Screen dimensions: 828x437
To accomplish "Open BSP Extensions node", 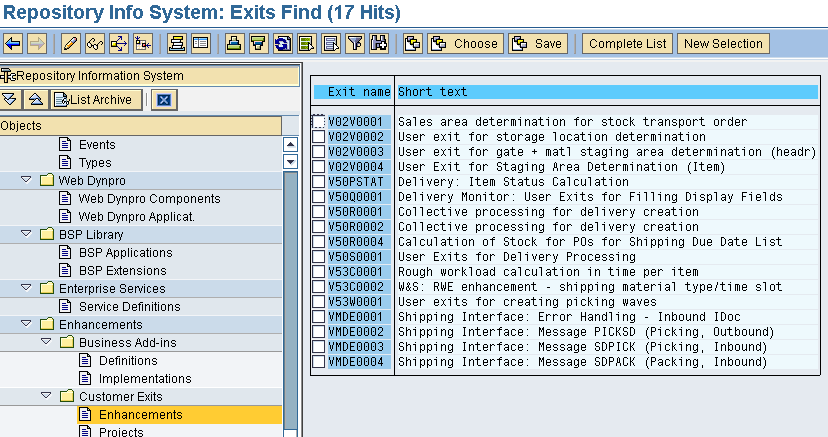I will (123, 271).
